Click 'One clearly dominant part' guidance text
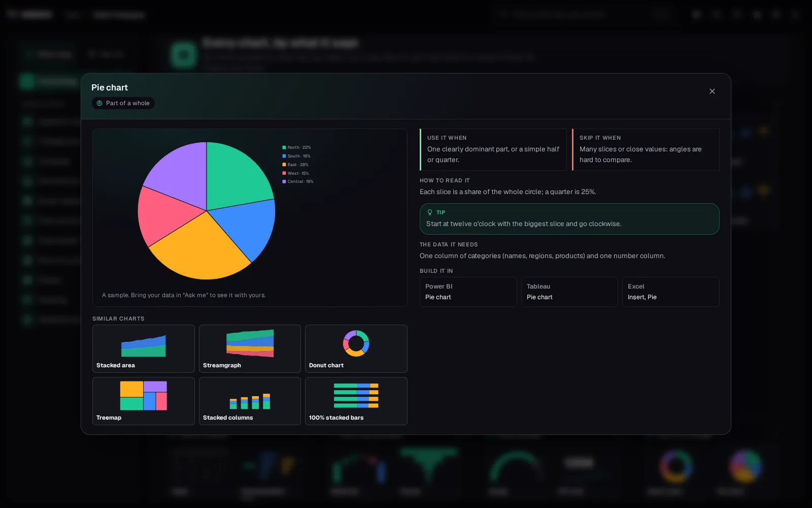This screenshot has height=508, width=812. (493, 154)
